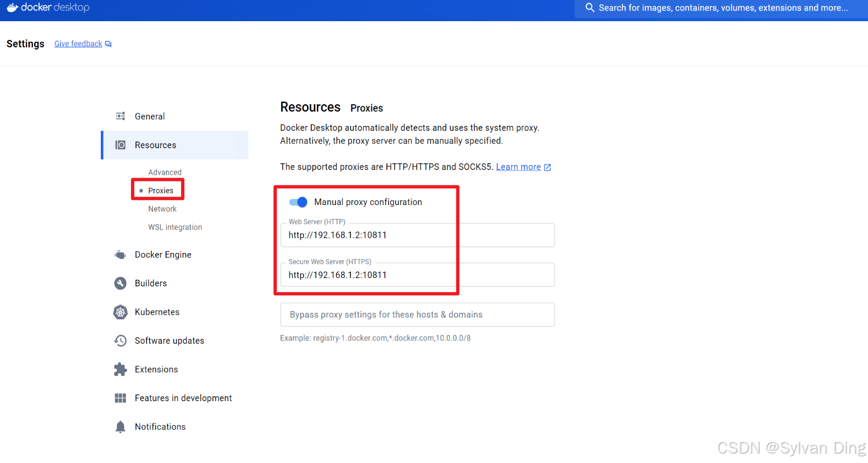Open Software updates settings
The height and width of the screenshot is (463, 868).
175,340
